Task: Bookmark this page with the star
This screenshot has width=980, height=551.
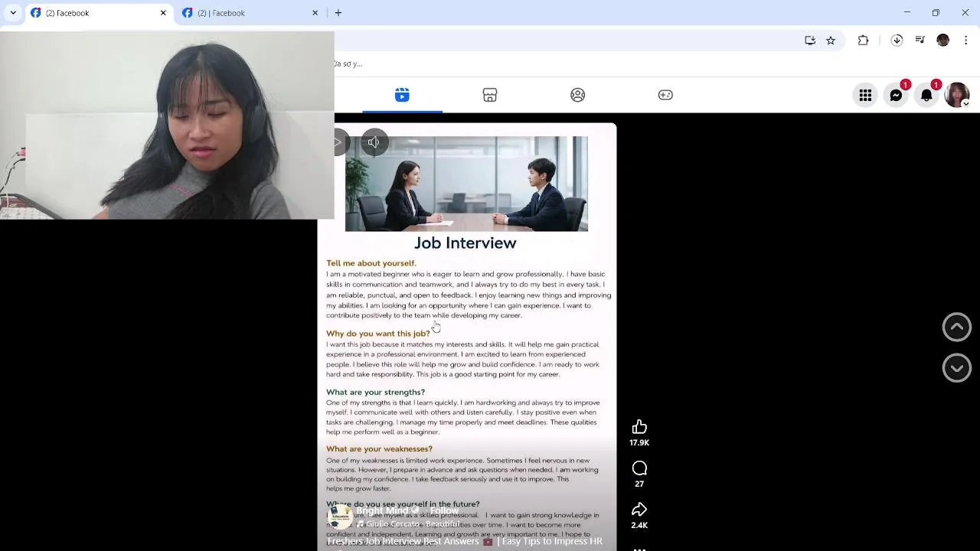Action: coord(831,41)
